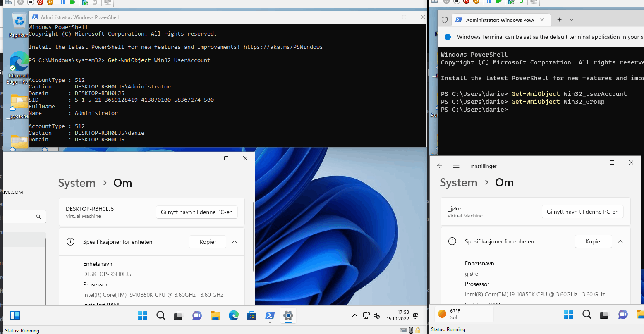The height and width of the screenshot is (334, 644).
Task: Open Search on right VM taskbar
Action: click(587, 314)
